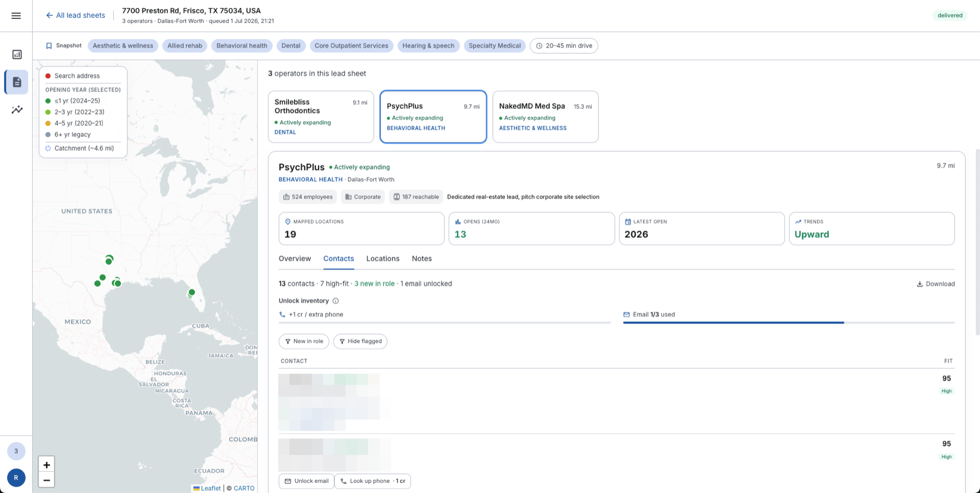The image size is (980, 493).
Task: Download the contacts list
Action: 935,284
